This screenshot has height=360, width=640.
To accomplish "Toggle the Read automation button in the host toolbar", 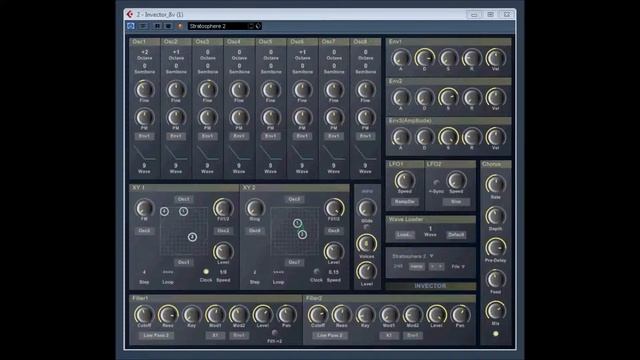I will coord(157,26).
